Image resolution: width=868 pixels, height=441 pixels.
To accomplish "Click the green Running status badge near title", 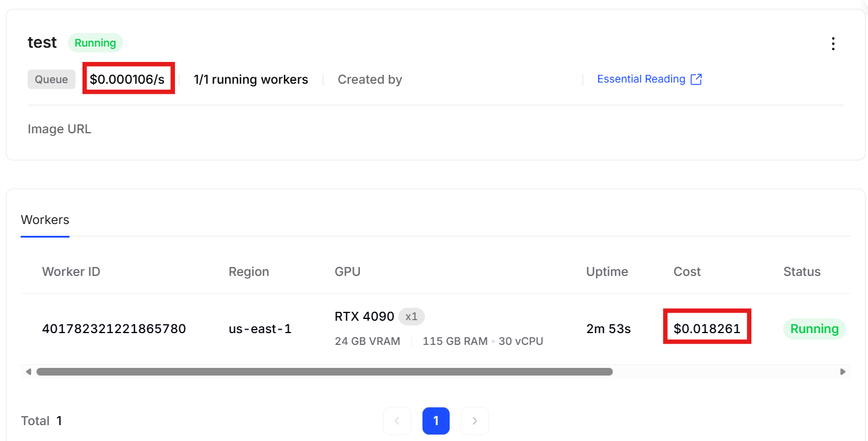I will click(95, 43).
